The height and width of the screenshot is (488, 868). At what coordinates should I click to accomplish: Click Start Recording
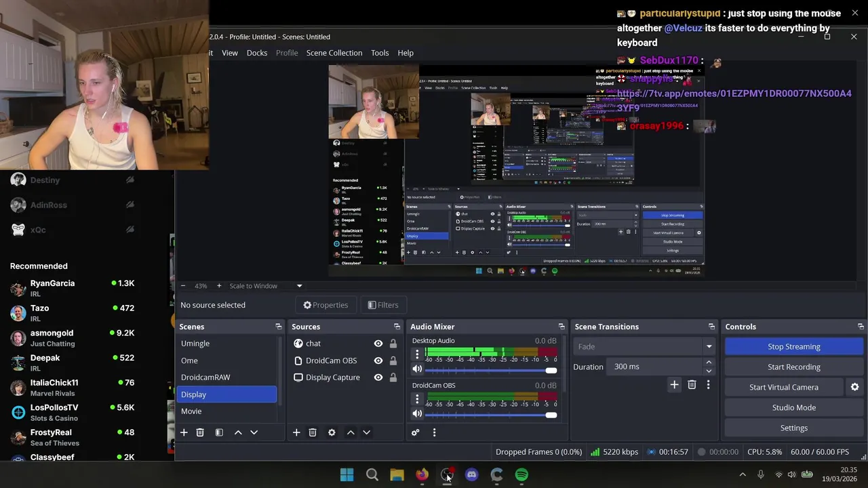click(x=793, y=367)
